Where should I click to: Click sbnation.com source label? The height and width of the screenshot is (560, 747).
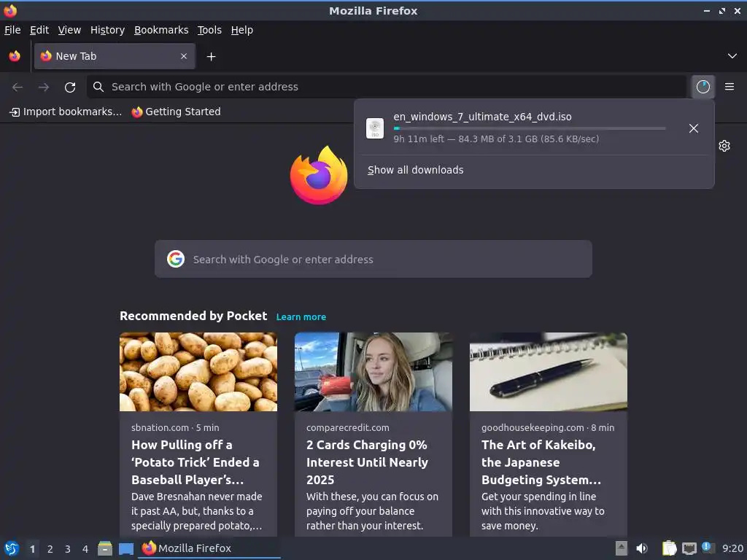(160, 427)
